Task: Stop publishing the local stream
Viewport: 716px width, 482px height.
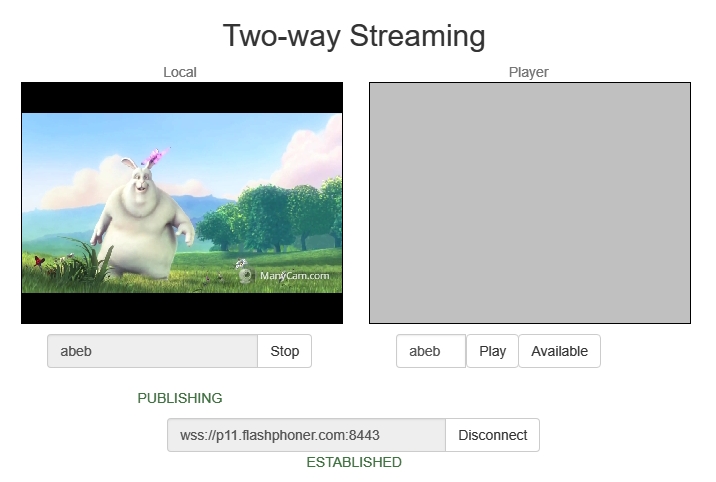Action: click(284, 351)
